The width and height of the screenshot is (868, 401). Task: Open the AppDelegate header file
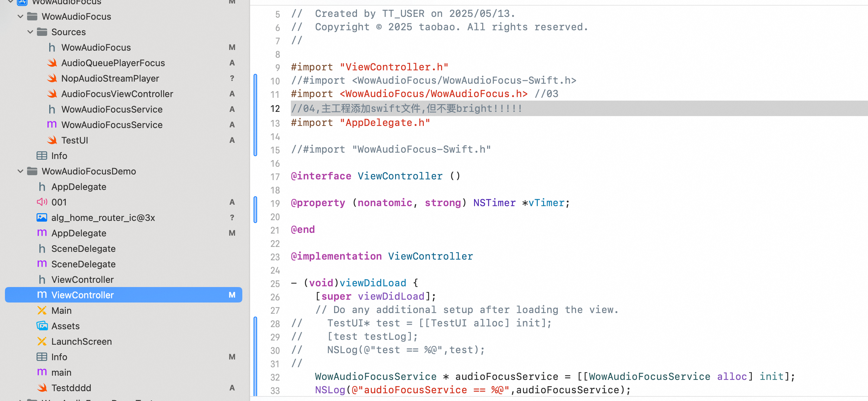pos(79,187)
